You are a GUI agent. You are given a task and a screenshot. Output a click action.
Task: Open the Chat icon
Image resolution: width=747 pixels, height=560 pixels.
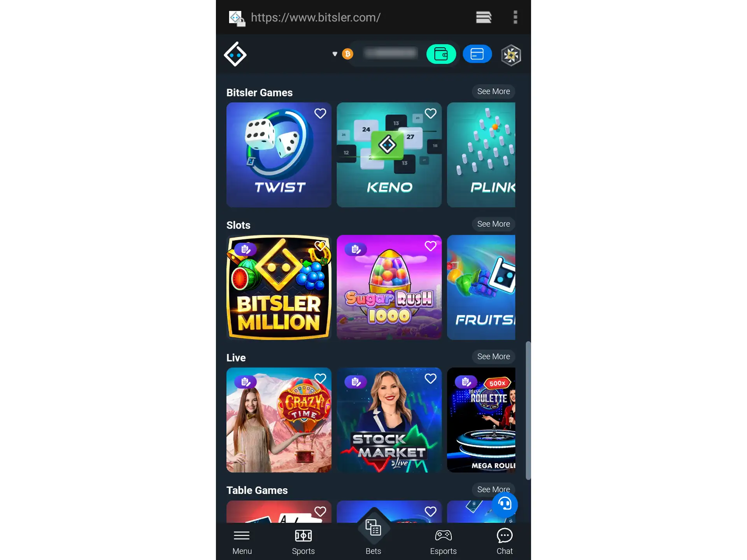click(x=504, y=541)
